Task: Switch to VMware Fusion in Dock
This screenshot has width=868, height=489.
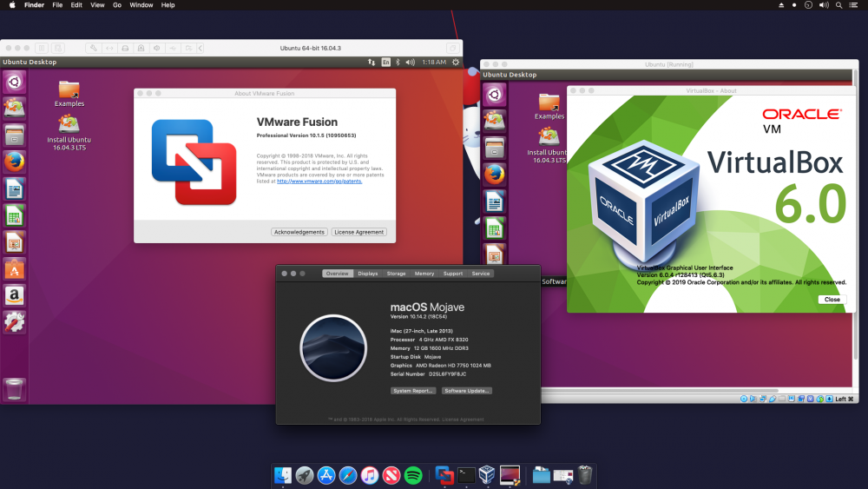Action: [444, 475]
